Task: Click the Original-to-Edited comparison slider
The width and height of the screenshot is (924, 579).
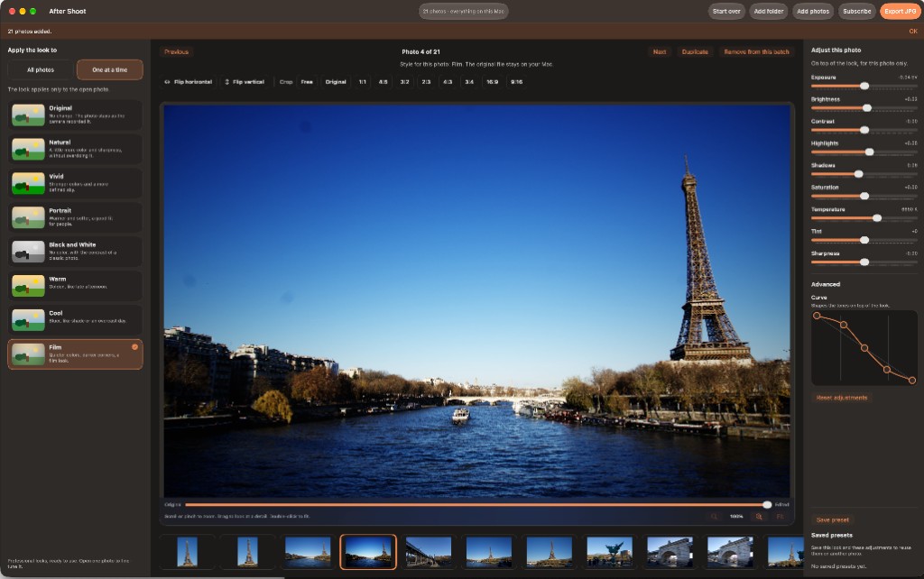Action: coord(476,505)
